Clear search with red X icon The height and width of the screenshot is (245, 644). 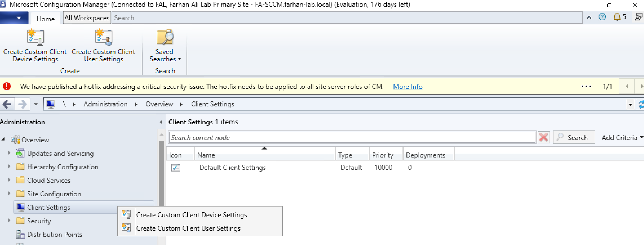point(544,137)
